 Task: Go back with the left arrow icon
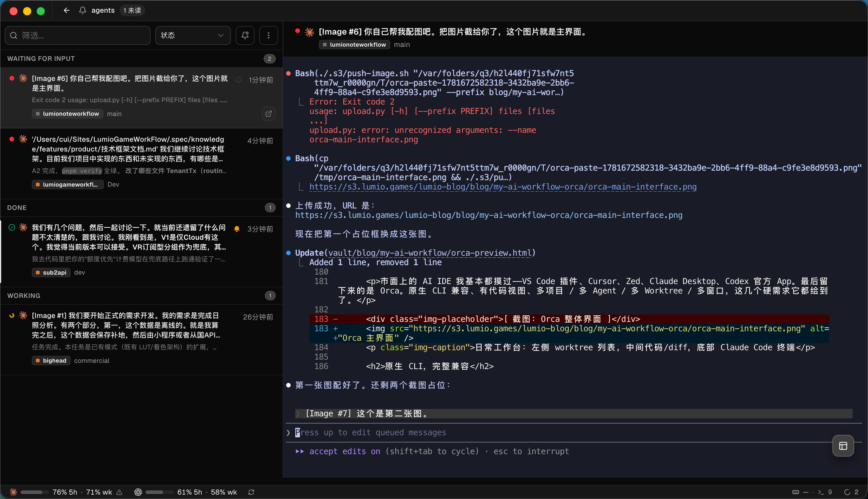coord(66,11)
